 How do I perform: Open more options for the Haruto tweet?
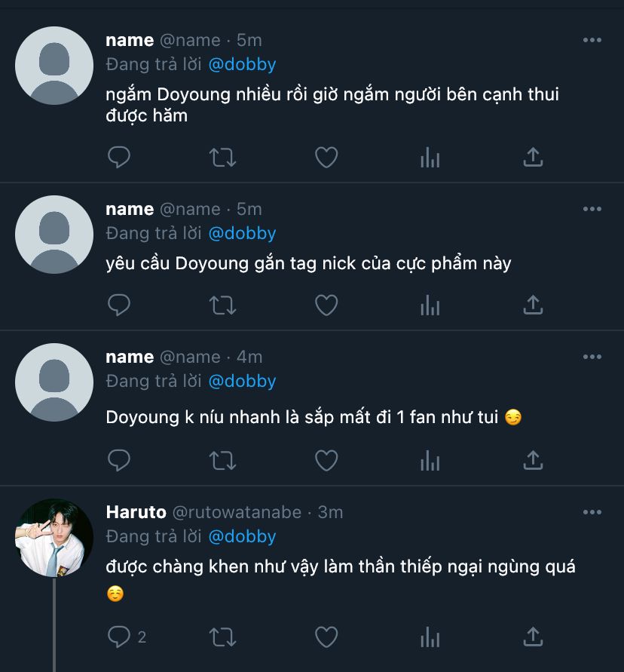(x=592, y=513)
